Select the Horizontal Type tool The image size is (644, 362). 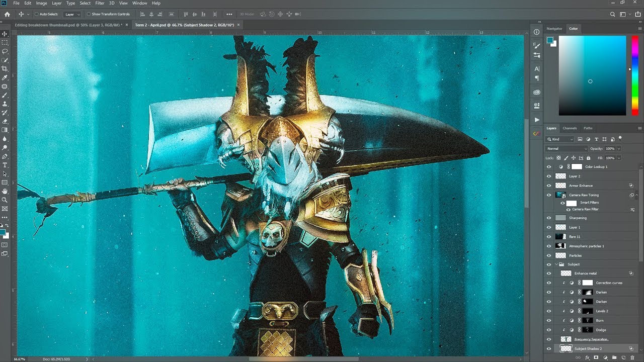coord(5,165)
